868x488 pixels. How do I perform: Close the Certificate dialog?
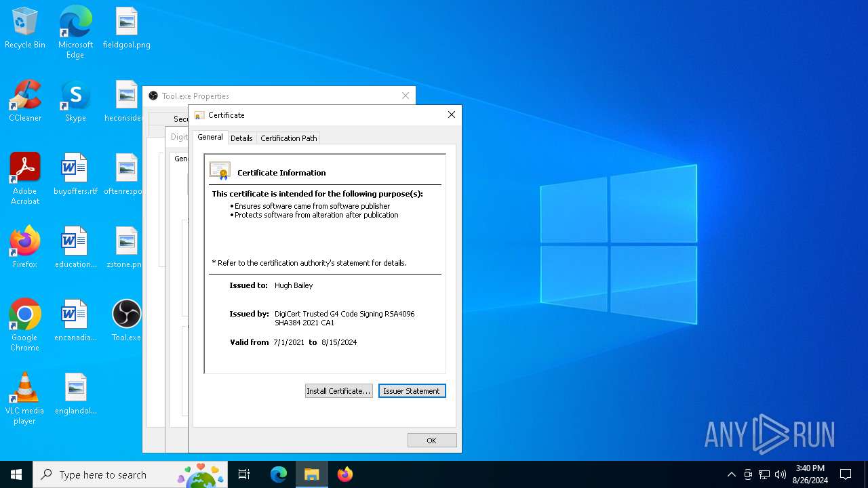coord(451,115)
